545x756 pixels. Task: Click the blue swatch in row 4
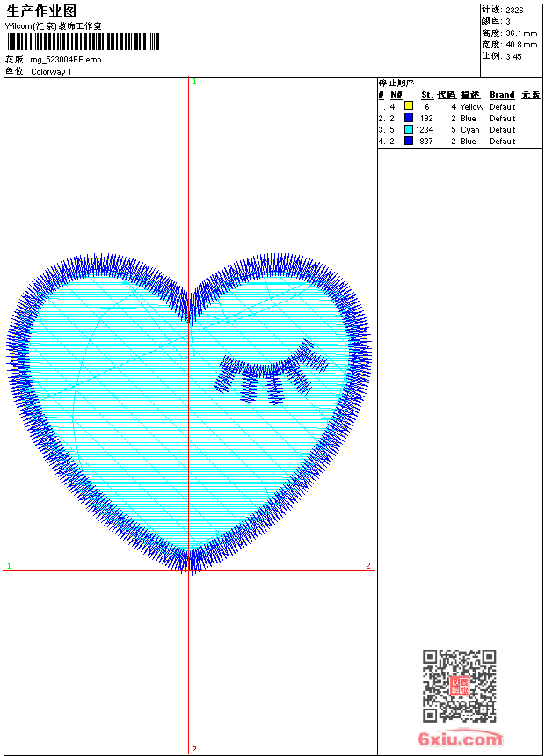coord(409,141)
